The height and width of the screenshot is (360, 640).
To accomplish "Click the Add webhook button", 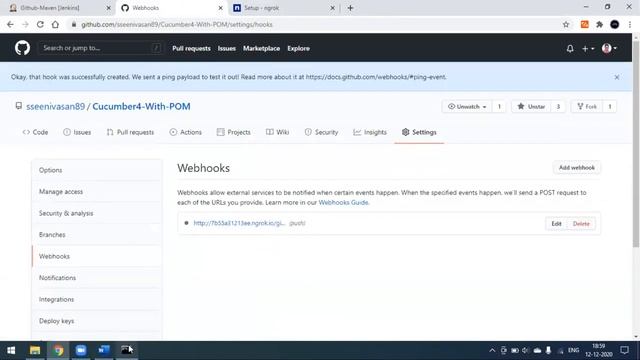I will (577, 168).
